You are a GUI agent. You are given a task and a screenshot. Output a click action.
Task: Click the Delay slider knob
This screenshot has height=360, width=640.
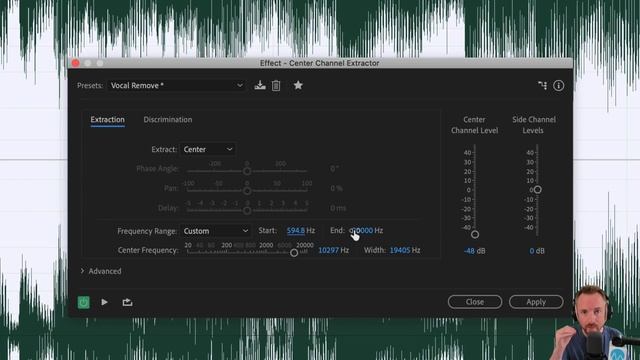[x=247, y=211]
